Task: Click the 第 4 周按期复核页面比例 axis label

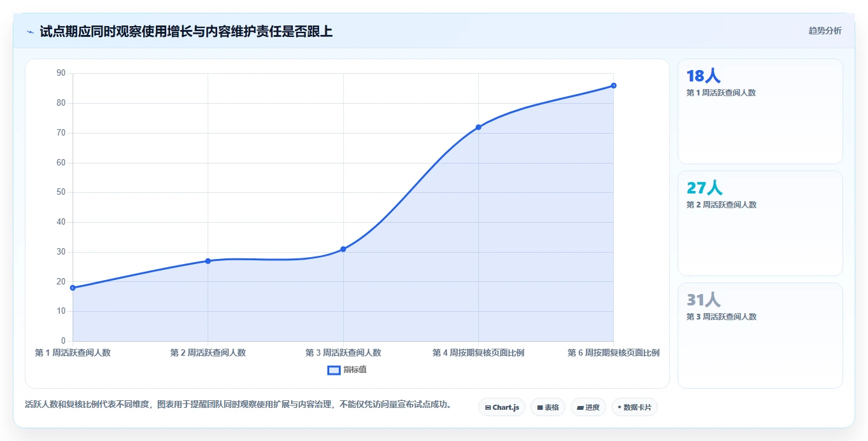Action: tap(478, 353)
